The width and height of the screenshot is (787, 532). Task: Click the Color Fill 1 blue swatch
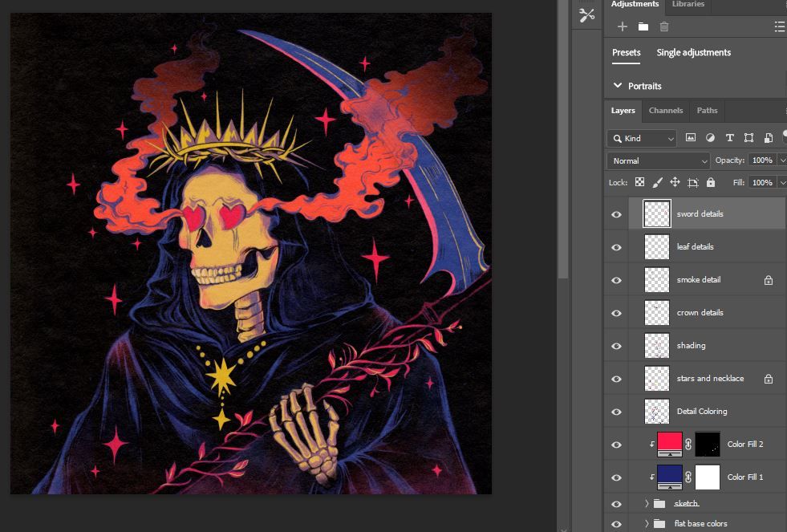pyautogui.click(x=670, y=475)
